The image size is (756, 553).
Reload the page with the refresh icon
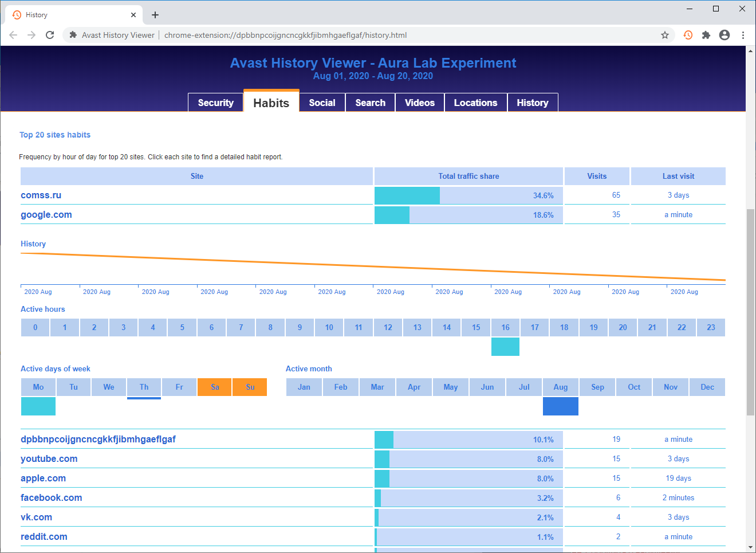(50, 35)
